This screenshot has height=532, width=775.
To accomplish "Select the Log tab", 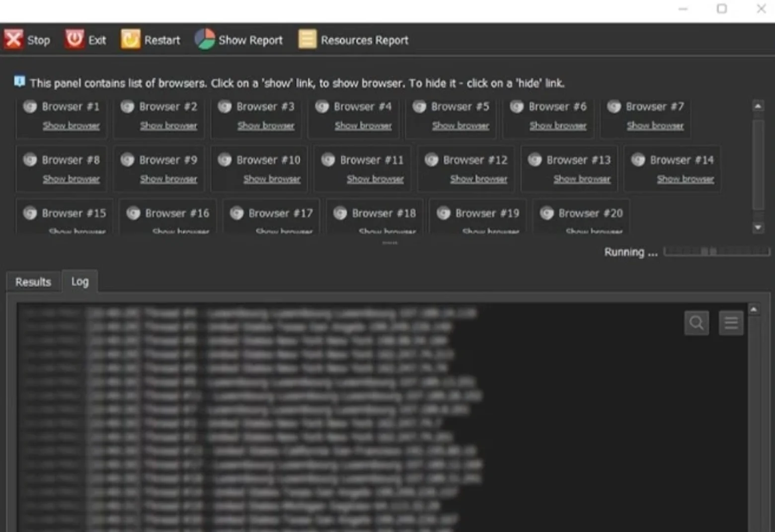I will pos(79,281).
